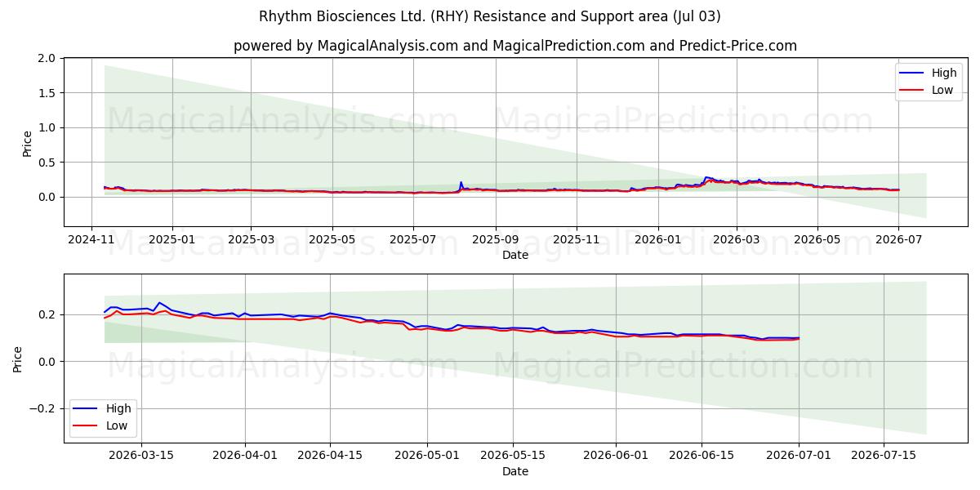Image resolution: width=980 pixels, height=490 pixels.
Task: Click the '2025-05' x-axis label
Action: tap(332, 239)
